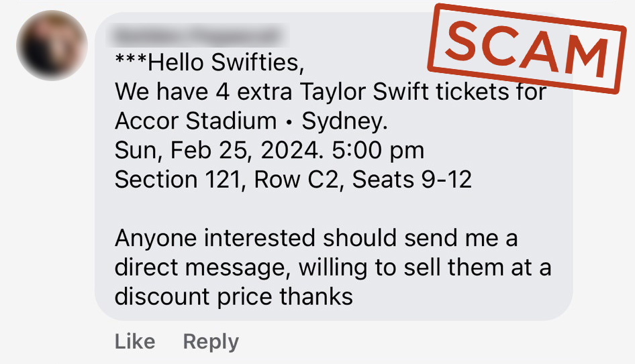Click the red SCAM stamp
The width and height of the screenshot is (635, 364).
click(x=528, y=47)
